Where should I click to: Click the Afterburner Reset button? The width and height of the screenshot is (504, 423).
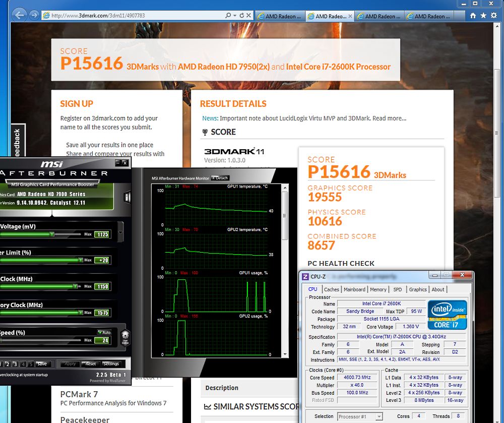coord(90,364)
